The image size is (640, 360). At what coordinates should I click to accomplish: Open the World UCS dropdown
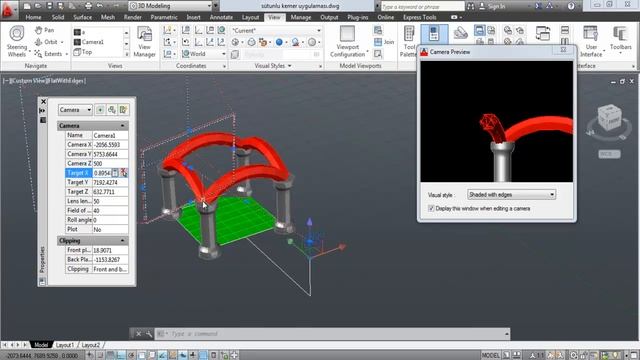204,54
